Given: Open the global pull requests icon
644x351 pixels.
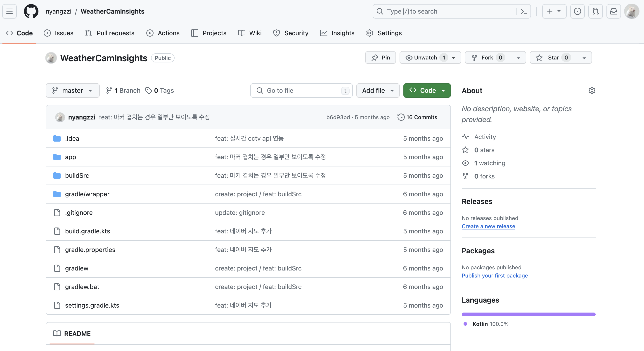Looking at the screenshot, I should (596, 11).
